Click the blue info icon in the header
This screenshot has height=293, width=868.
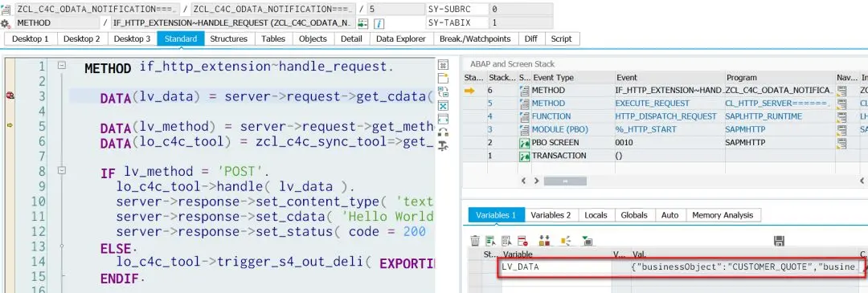(x=379, y=23)
